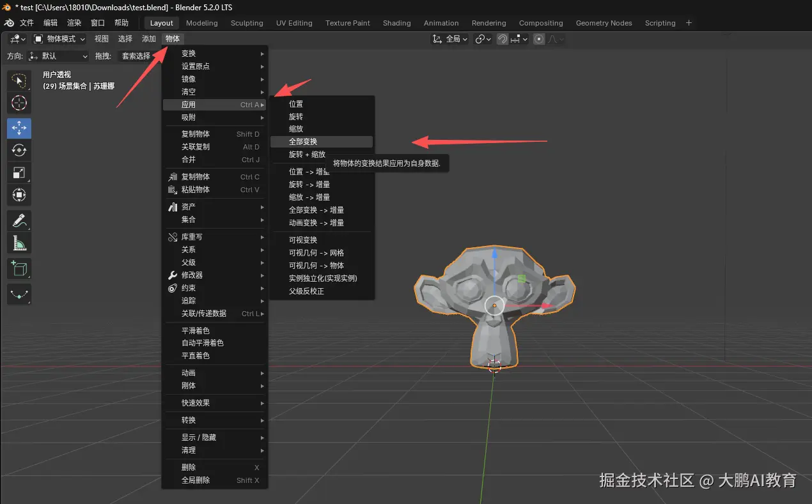Switch to the Modeling workspace tab
Viewport: 812px width, 504px height.
(x=202, y=23)
